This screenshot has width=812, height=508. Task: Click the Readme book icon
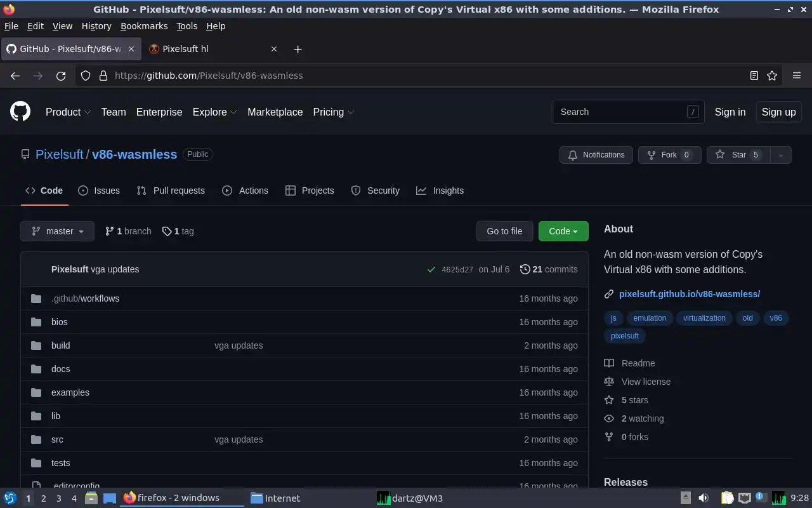609,363
